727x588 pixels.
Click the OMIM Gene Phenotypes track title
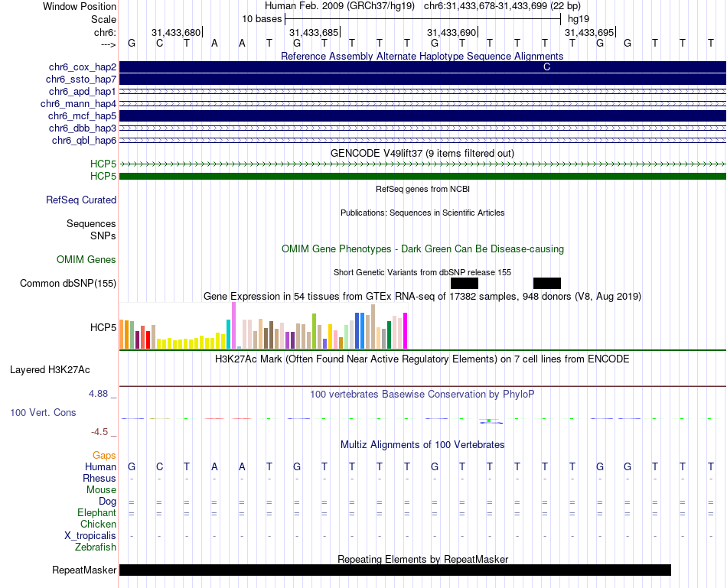point(422,249)
